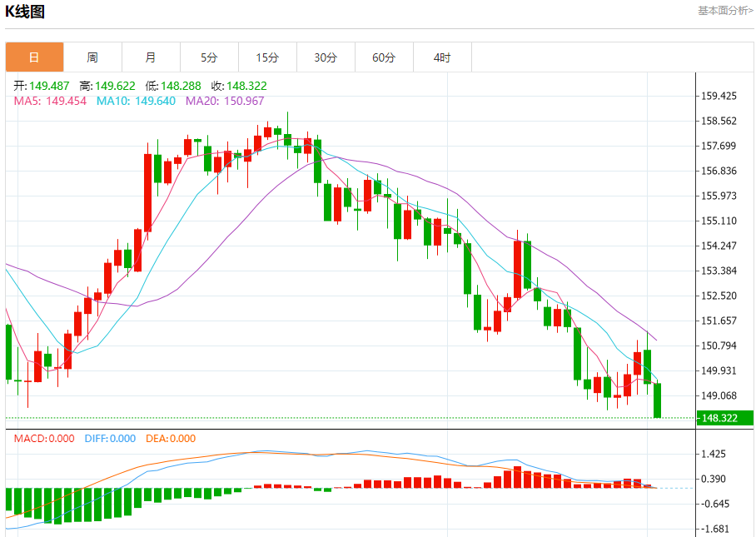Click the green current price tag 148.322
Image resolution: width=756 pixels, height=537 pixels.
[725, 418]
